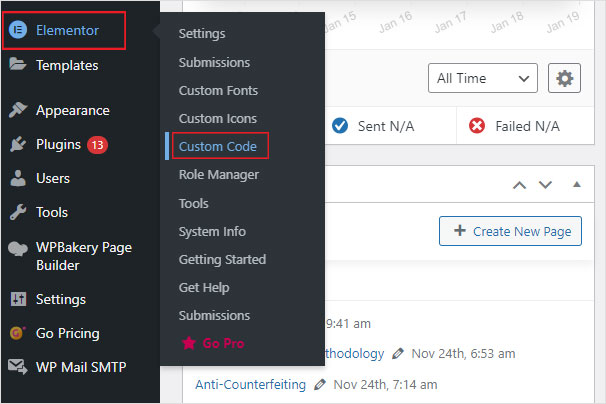The image size is (606, 404).
Task: Click the 'Failed N/A' text
Action: pyautogui.click(x=527, y=126)
